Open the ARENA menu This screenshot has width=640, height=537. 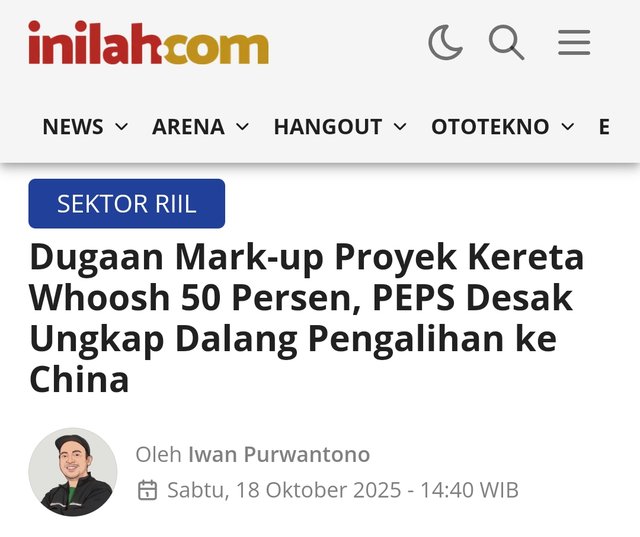[x=188, y=126]
